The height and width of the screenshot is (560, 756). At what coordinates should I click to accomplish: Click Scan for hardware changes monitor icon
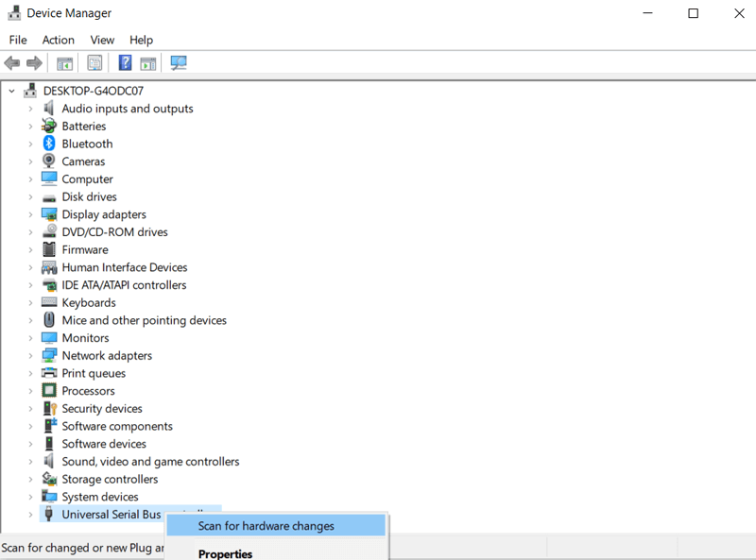click(179, 63)
